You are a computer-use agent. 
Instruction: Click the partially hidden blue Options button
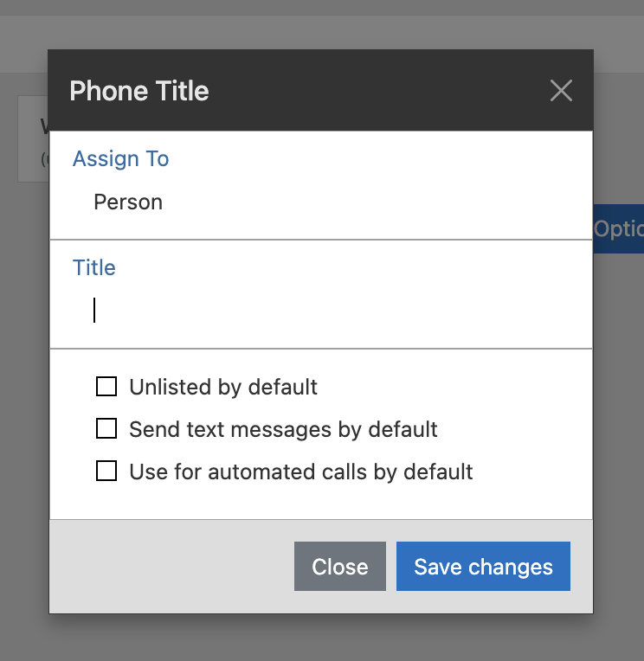(619, 229)
